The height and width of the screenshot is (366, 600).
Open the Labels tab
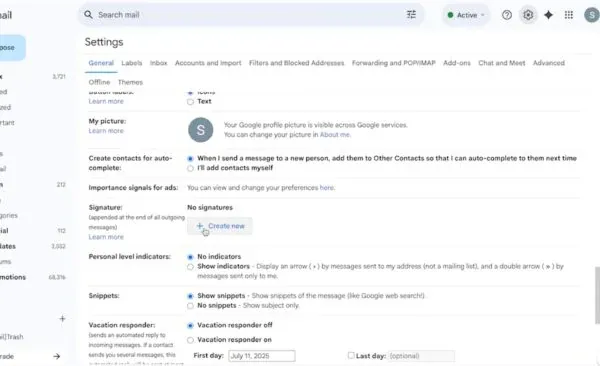coord(132,63)
